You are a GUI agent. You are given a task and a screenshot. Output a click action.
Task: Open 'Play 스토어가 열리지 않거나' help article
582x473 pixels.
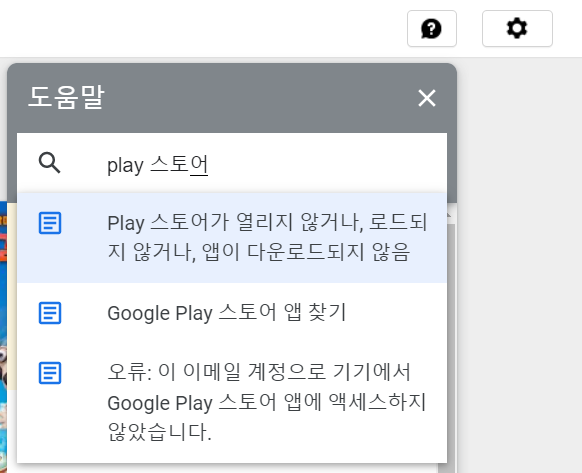pyautogui.click(x=232, y=238)
